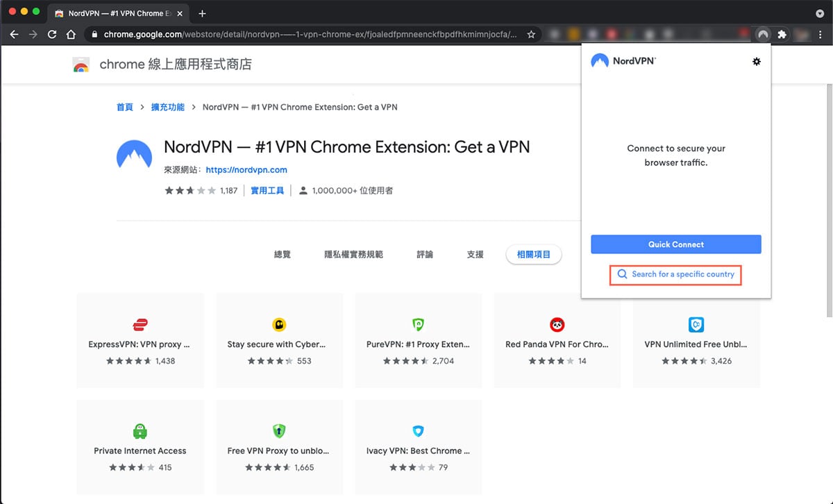Go back to the previous page

pos(14,34)
